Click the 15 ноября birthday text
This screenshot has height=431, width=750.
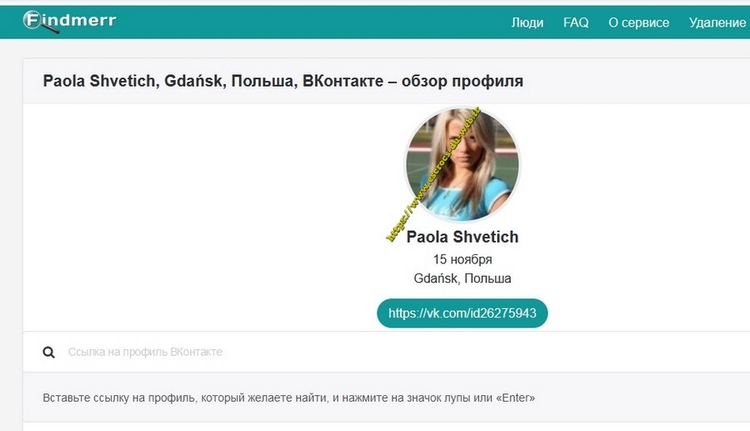[x=462, y=259]
